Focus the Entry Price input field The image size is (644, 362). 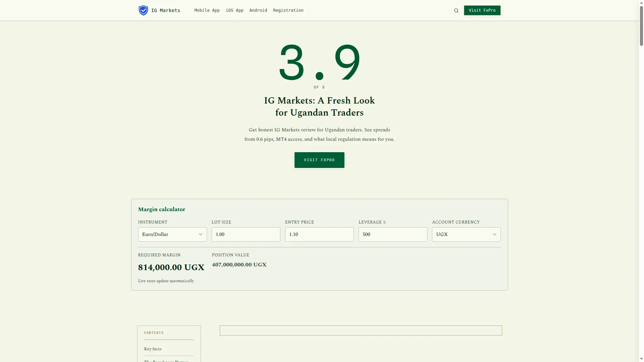[319, 234]
